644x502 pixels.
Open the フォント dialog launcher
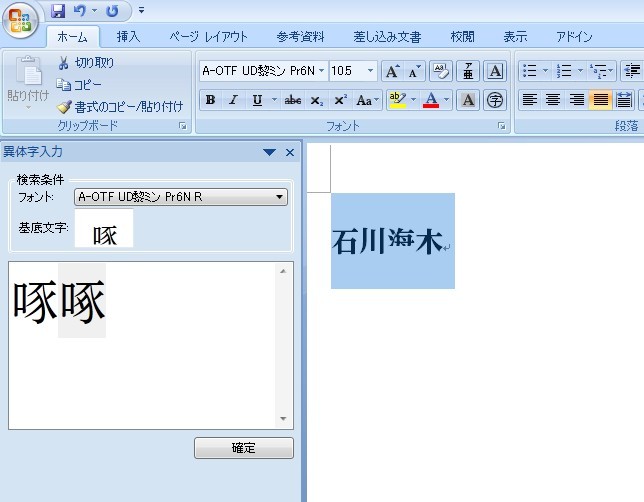(501, 126)
